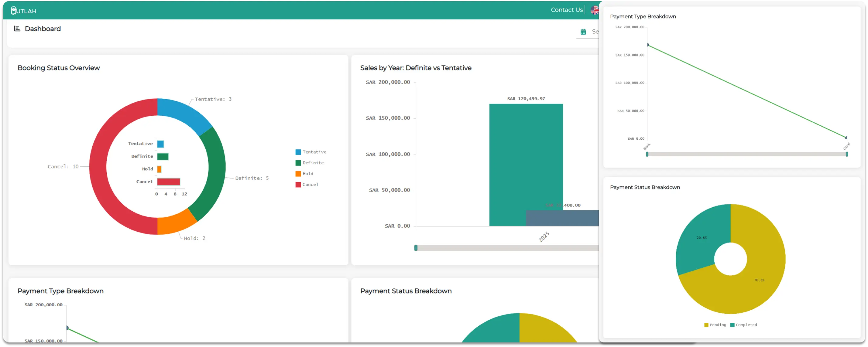This screenshot has height=347, width=868.
Task: Grab the left zoom slider handle under Sales by Year
Action: [x=416, y=248]
